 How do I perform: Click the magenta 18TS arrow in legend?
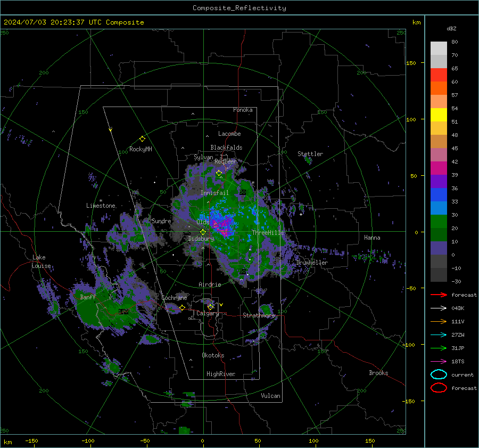pos(439,362)
